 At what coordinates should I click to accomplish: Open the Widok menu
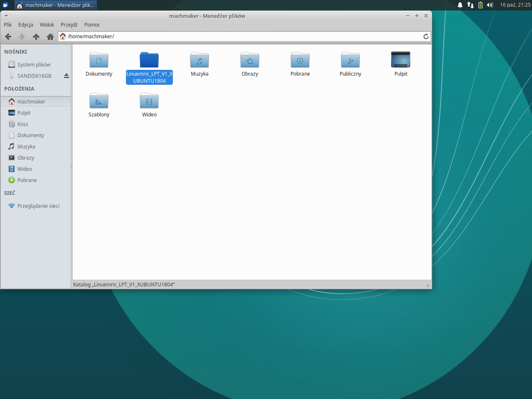47,25
